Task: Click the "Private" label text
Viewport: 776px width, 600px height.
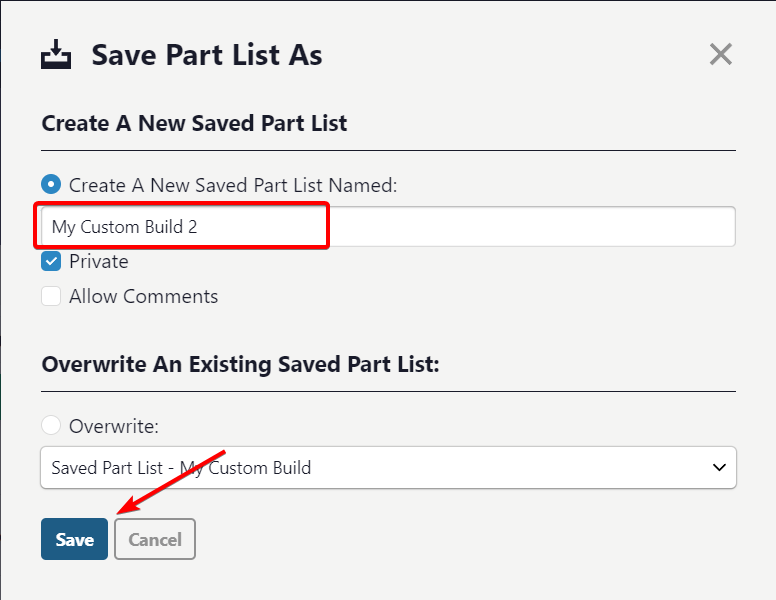Action: (99, 262)
